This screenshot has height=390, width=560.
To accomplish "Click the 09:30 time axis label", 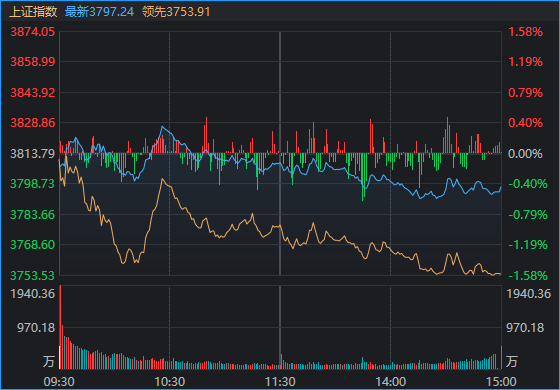I will (x=59, y=382).
